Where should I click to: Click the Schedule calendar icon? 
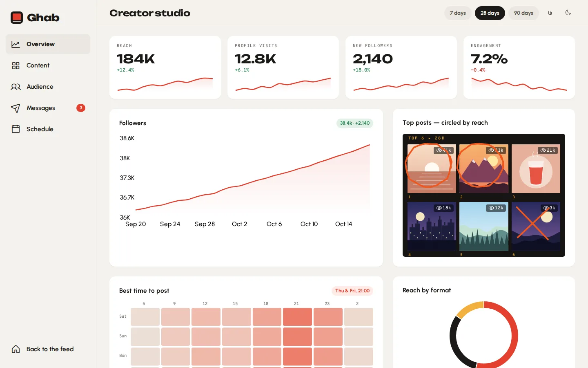coord(16,129)
